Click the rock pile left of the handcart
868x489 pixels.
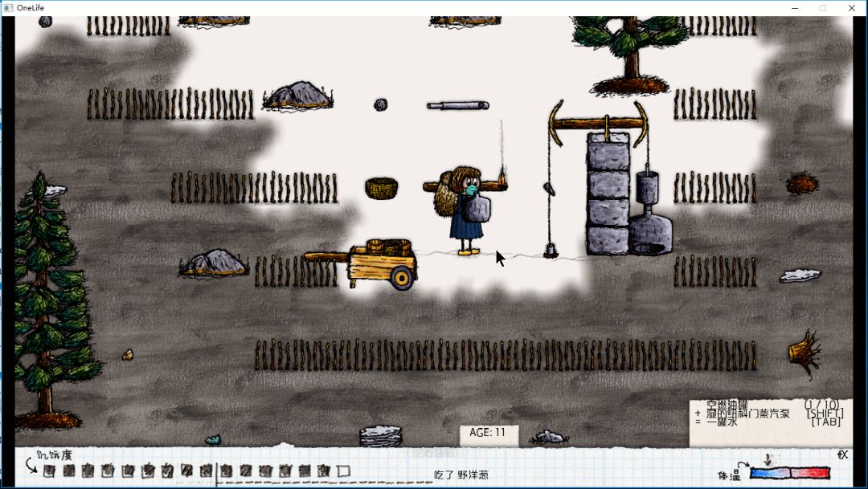(214, 263)
